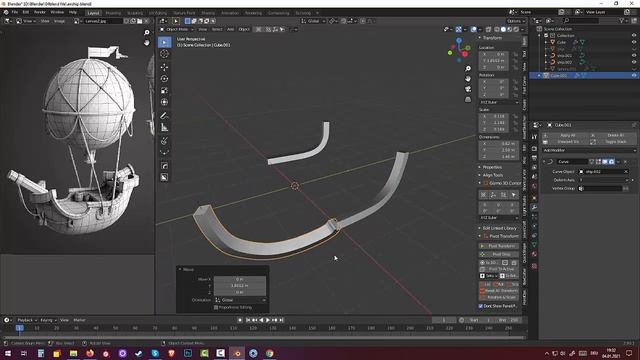The width and height of the screenshot is (640, 360).
Task: Open the Global orientation dropdown in header
Action: pos(313,21)
